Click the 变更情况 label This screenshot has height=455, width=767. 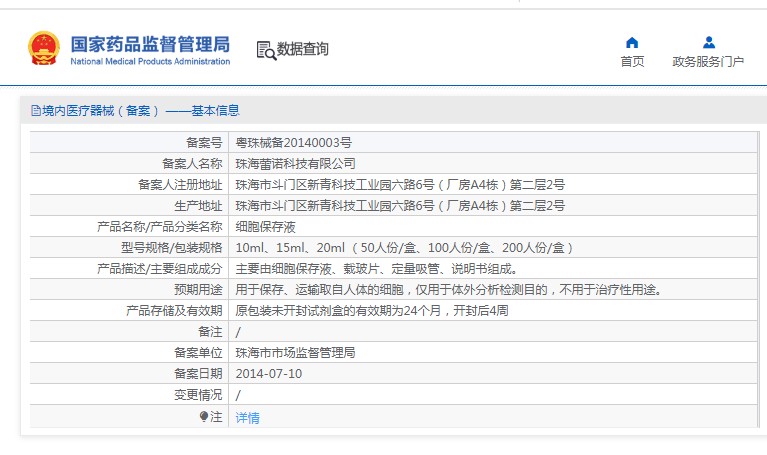pyautogui.click(x=199, y=395)
